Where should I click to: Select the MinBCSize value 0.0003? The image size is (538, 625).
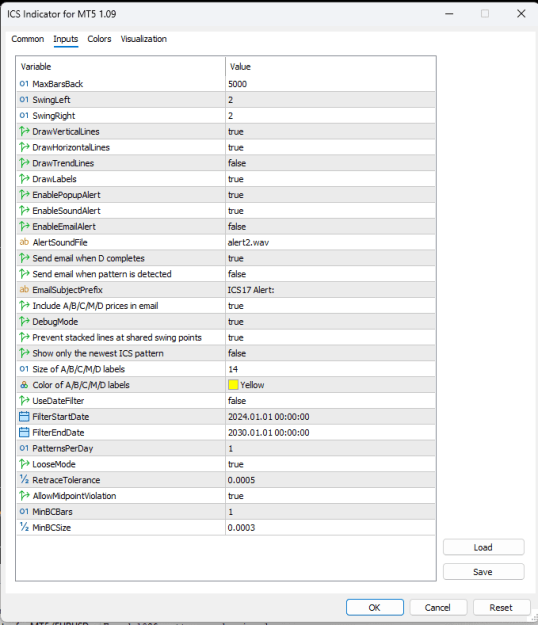[x=330, y=527]
